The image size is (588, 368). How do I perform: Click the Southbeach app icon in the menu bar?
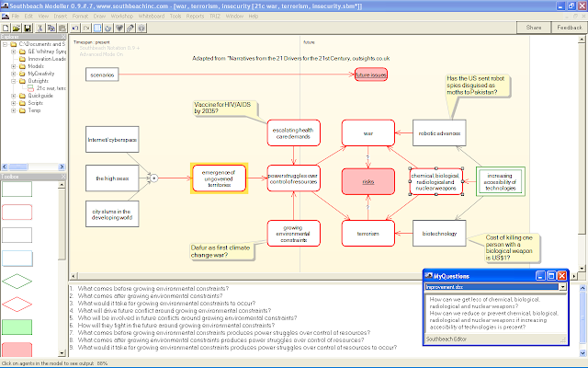coord(6,17)
